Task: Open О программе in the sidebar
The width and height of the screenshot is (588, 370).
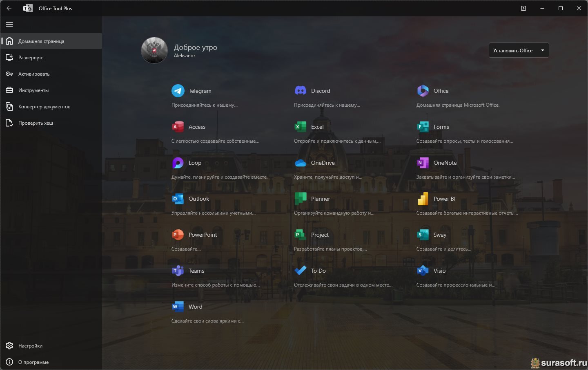Action: (x=51, y=362)
